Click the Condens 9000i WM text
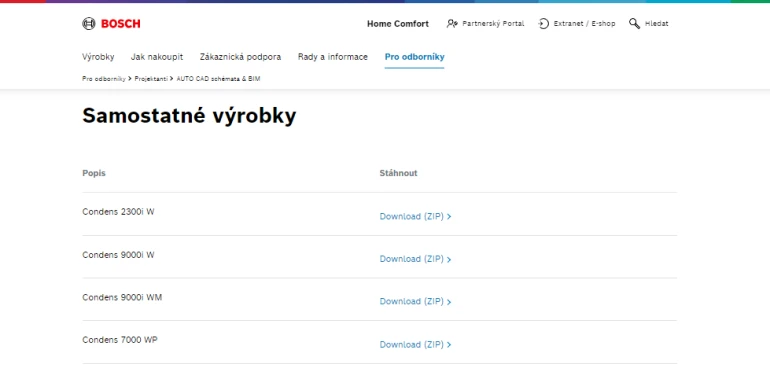This screenshot has width=770, height=368. [122, 297]
